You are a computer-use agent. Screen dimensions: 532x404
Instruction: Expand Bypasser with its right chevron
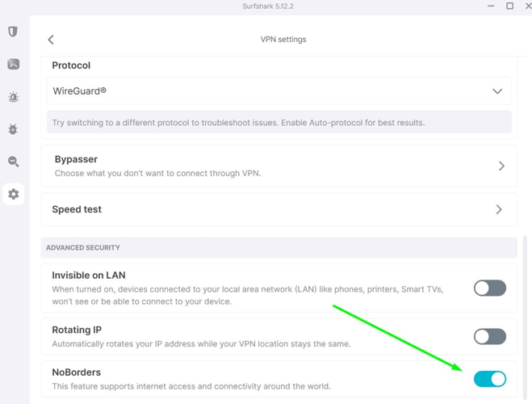click(501, 166)
